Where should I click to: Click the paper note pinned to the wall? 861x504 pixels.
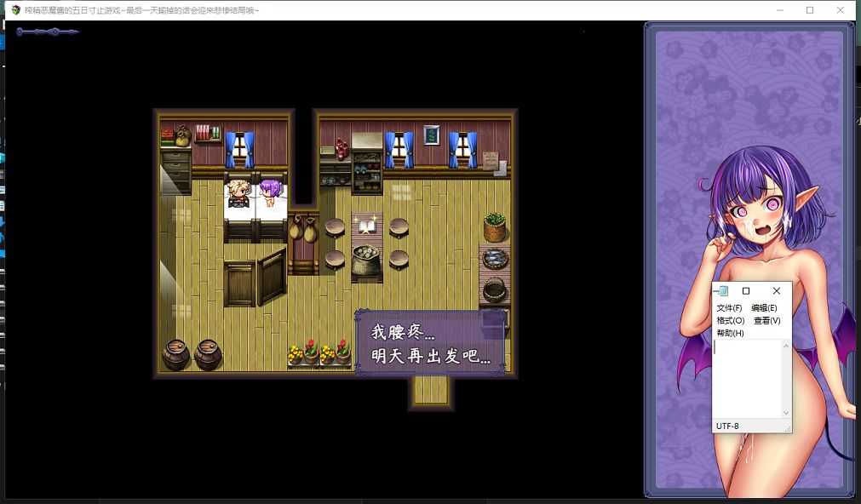[x=491, y=162]
